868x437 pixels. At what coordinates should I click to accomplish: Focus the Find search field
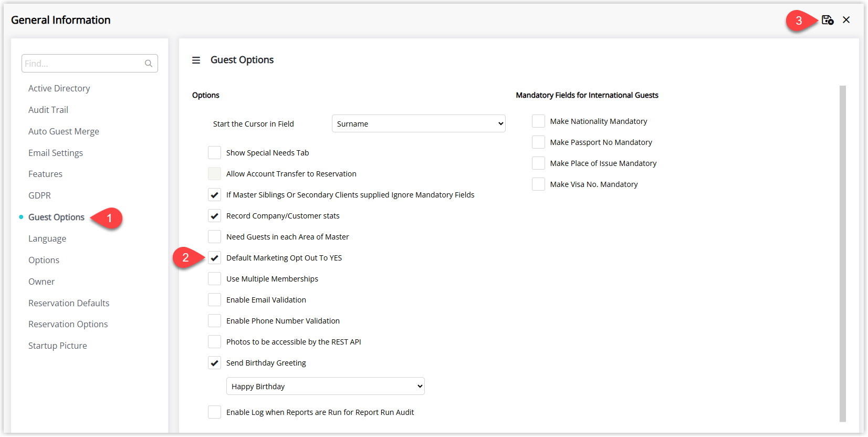[90, 64]
